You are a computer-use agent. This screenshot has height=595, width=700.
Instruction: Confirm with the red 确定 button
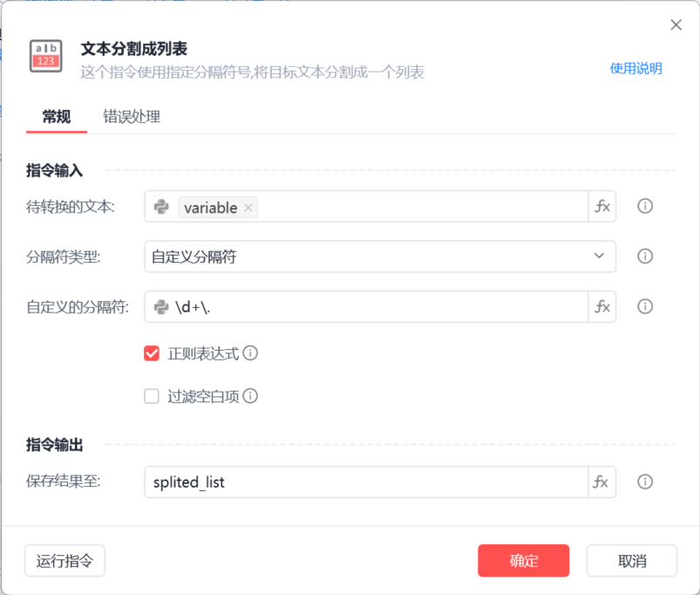point(523,561)
